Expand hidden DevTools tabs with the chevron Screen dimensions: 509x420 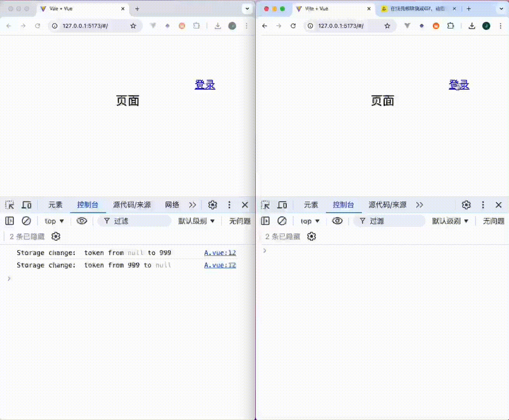coord(192,205)
